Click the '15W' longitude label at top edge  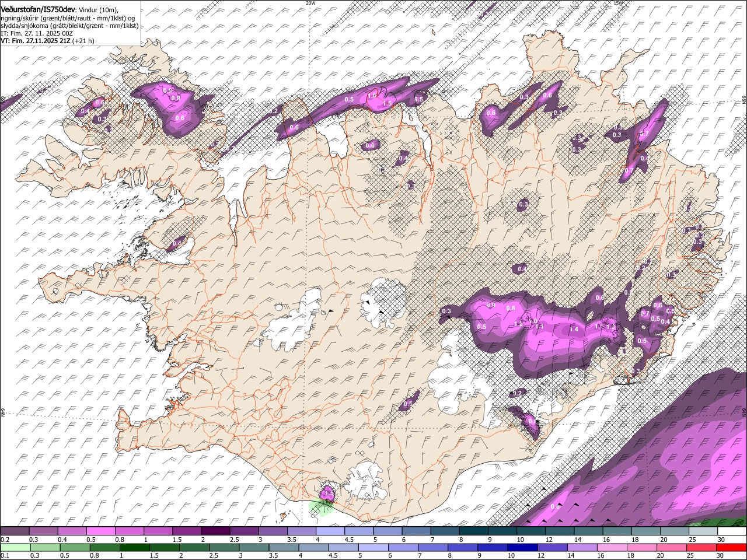[619, 3]
